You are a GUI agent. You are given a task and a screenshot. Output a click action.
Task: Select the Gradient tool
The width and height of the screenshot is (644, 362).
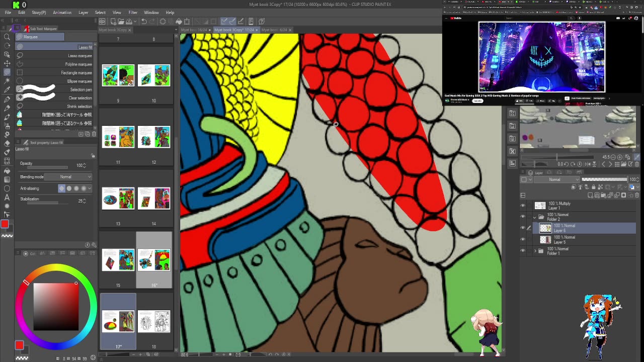(7, 179)
